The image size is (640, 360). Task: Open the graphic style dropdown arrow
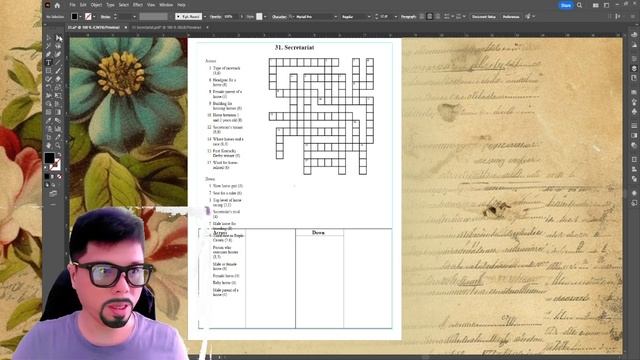[265, 17]
